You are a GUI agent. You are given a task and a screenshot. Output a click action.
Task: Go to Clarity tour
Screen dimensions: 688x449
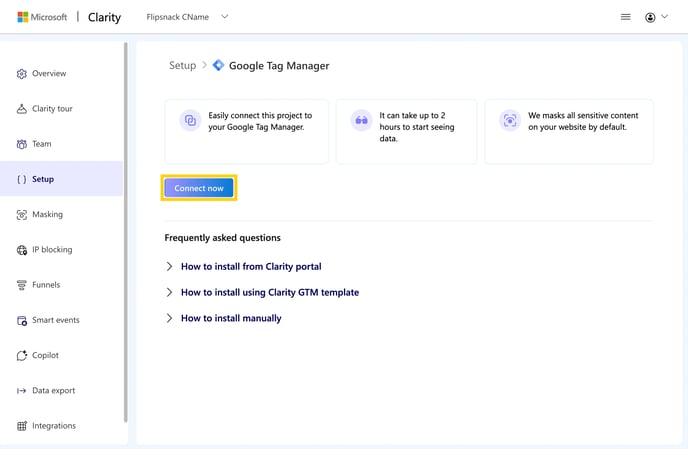[x=61, y=109]
